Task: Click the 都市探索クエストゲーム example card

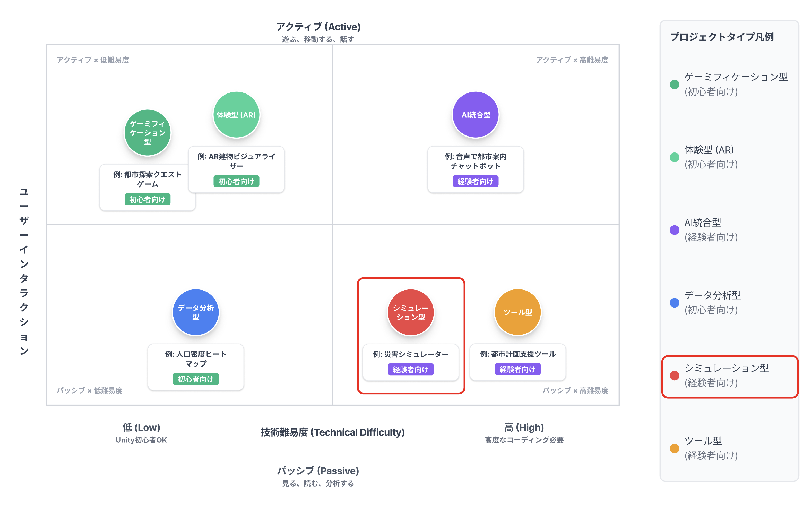Action: click(147, 179)
